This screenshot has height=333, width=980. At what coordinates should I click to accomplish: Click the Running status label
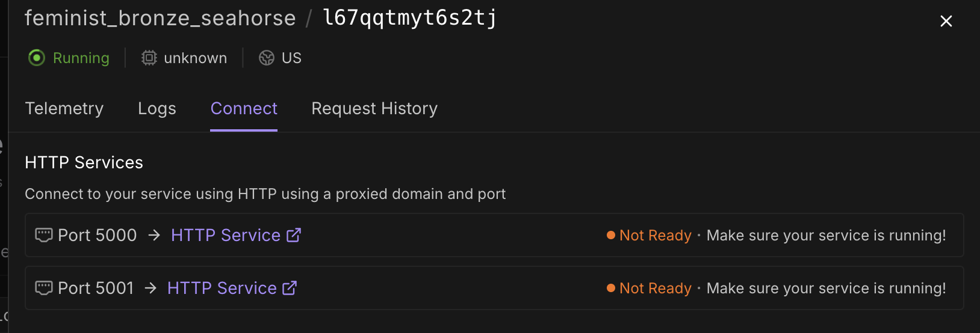[81, 58]
